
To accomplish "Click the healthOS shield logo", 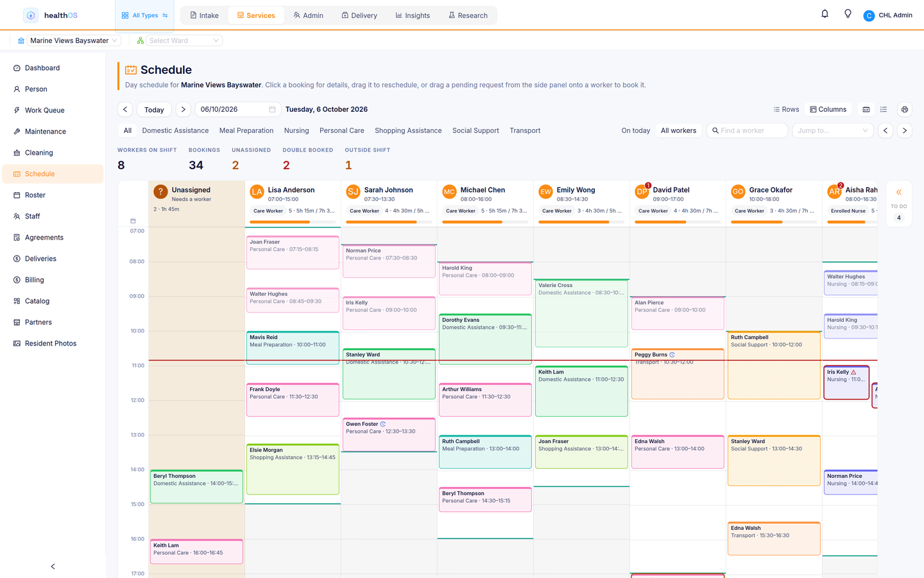I will tap(31, 15).
